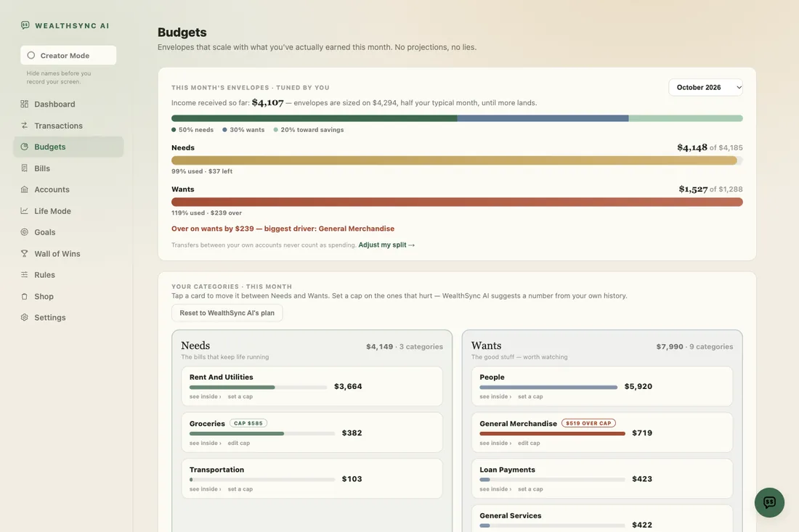
Task: Click the Groceries CAP $585 badge
Action: 248,423
